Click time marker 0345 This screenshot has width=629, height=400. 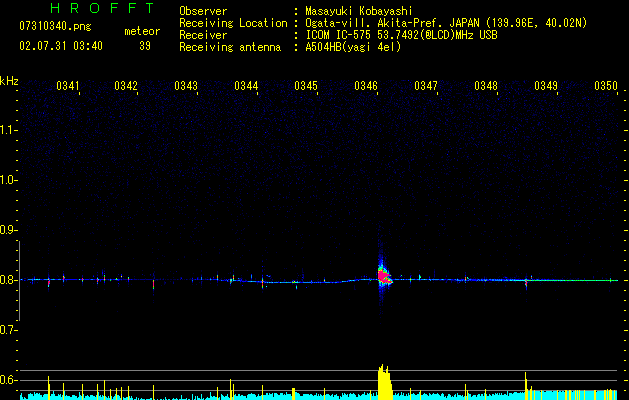[x=306, y=86]
